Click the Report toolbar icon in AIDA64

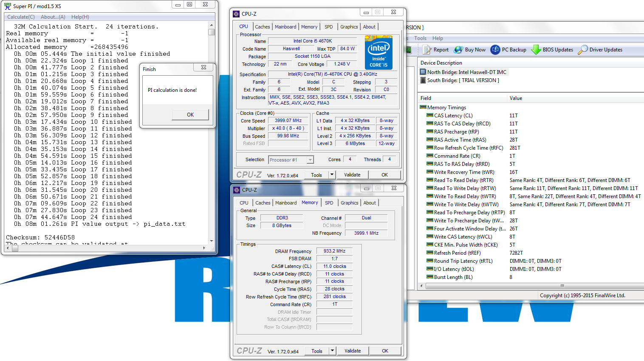pos(427,50)
